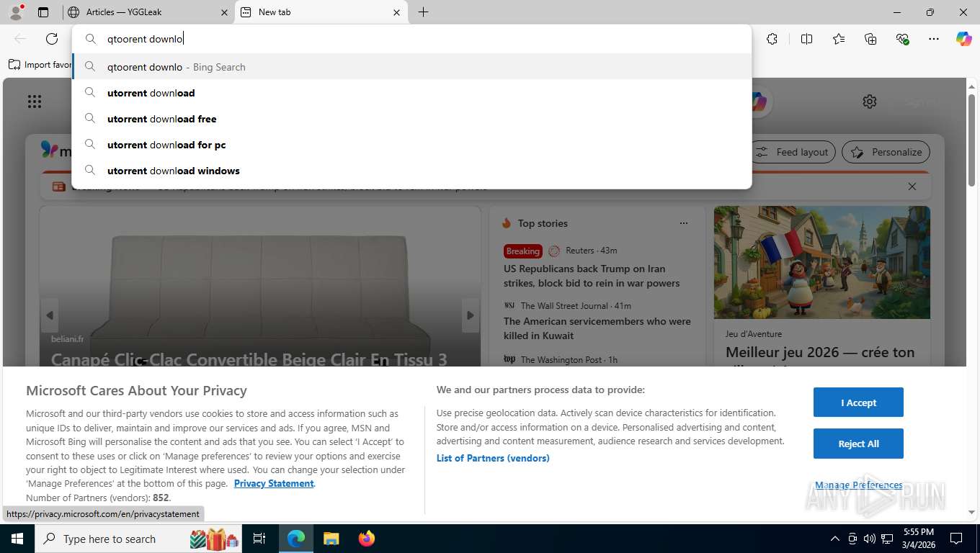
Task: Choose 'qtoorent downlo - Bing Search' suggestion
Action: click(412, 67)
